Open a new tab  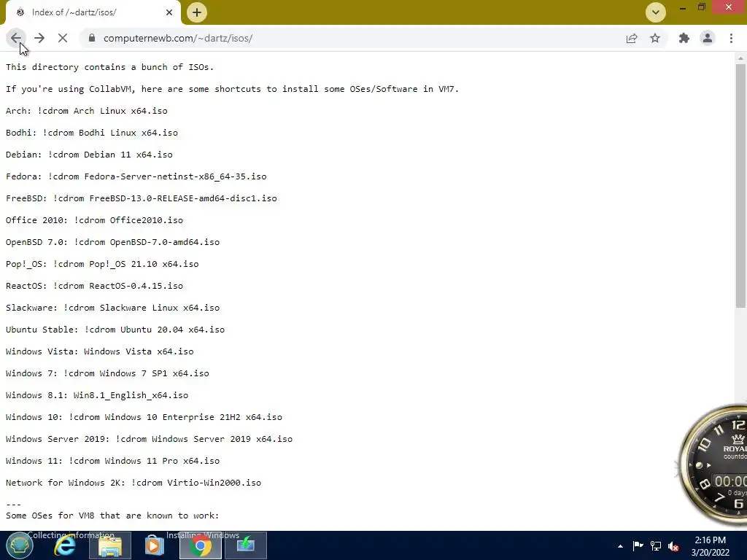pos(197,12)
